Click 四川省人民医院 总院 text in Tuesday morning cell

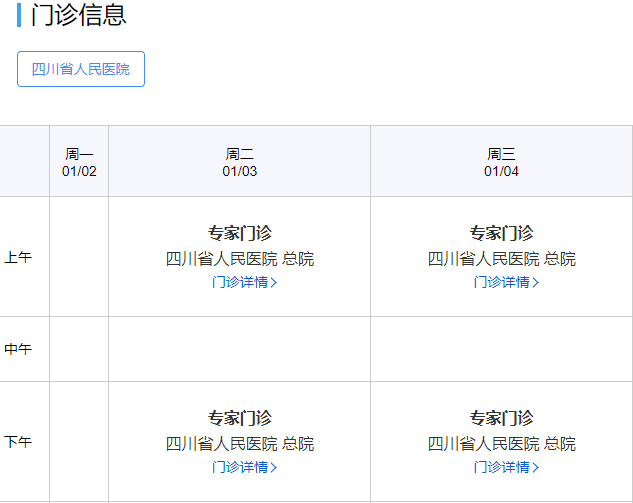click(240, 259)
